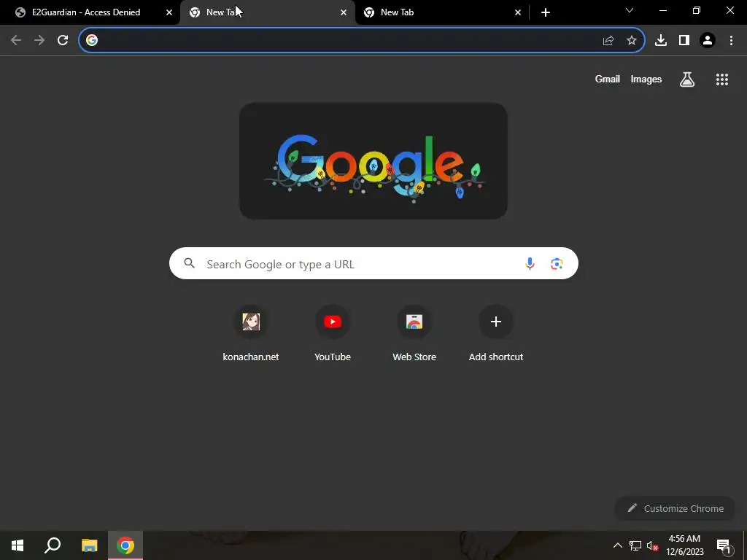
Task: Click the magnifier icon in search box
Action: 189,263
